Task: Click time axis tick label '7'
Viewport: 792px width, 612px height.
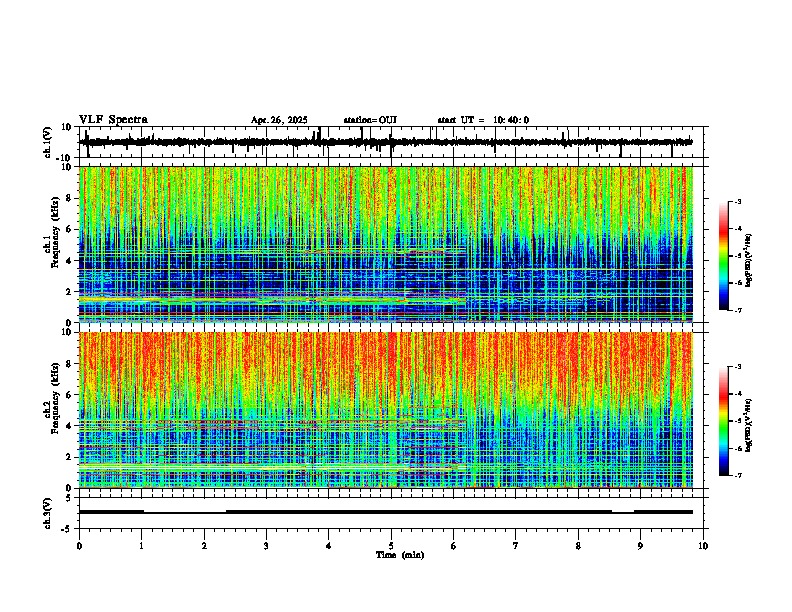Action: pos(516,546)
